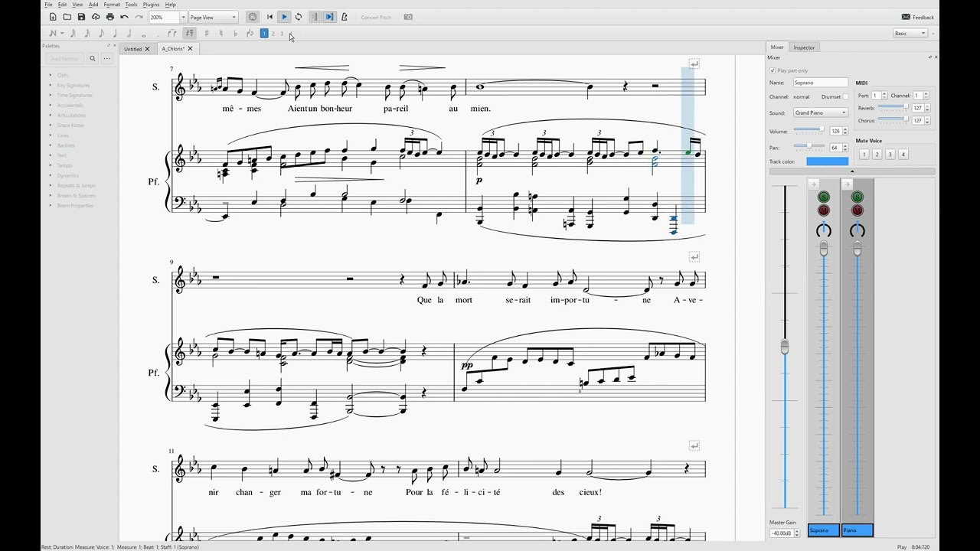Select voice 3 in note toolbar
This screenshot has width=980, height=551.
(282, 33)
